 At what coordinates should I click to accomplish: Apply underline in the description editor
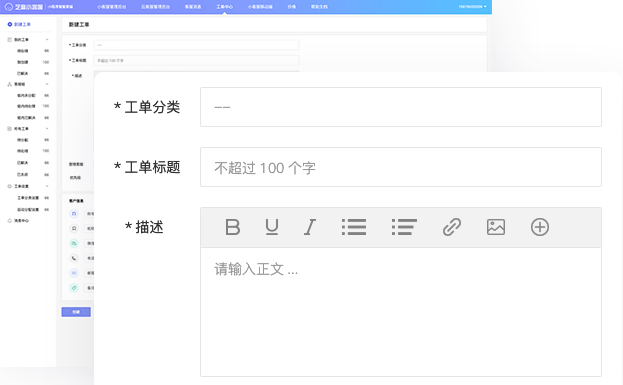point(272,227)
